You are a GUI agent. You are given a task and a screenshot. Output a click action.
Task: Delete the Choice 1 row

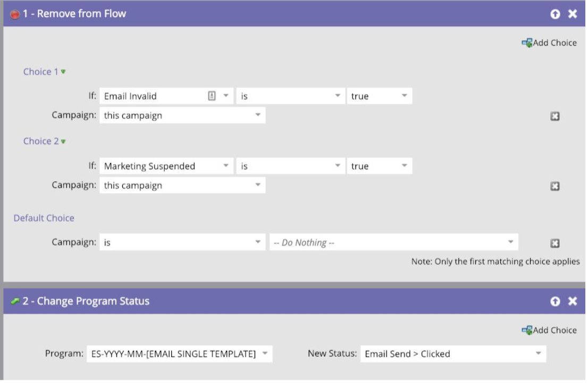click(555, 116)
